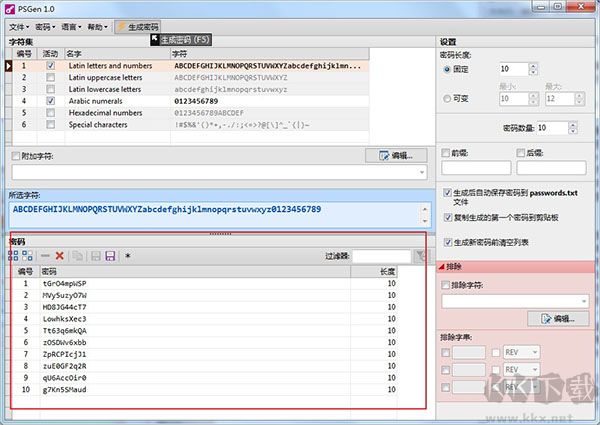Viewport: 600px width, 425px height.
Task: Select password row Tt63q6mkQA
Action: click(204, 331)
